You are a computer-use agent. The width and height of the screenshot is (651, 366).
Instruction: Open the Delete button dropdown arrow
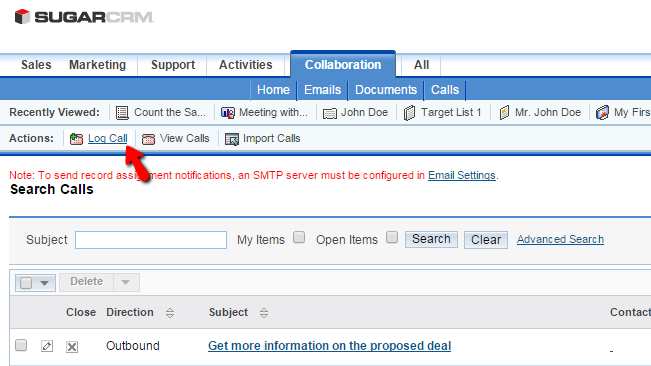tap(125, 282)
